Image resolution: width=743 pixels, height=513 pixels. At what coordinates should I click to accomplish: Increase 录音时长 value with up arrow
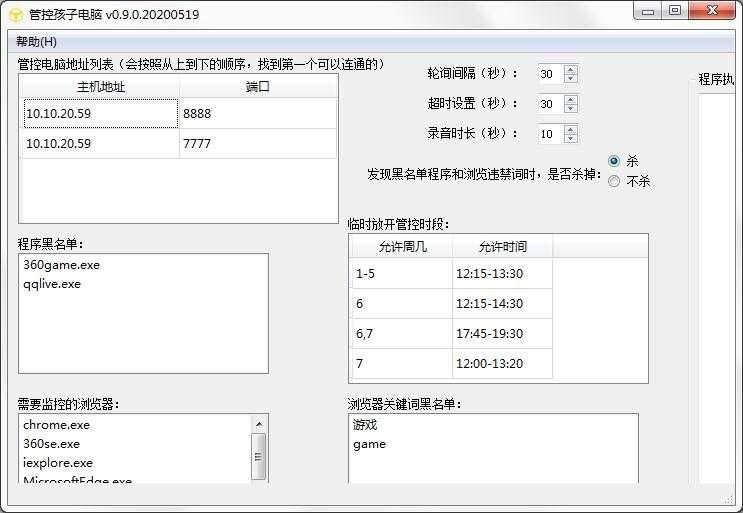point(571,129)
